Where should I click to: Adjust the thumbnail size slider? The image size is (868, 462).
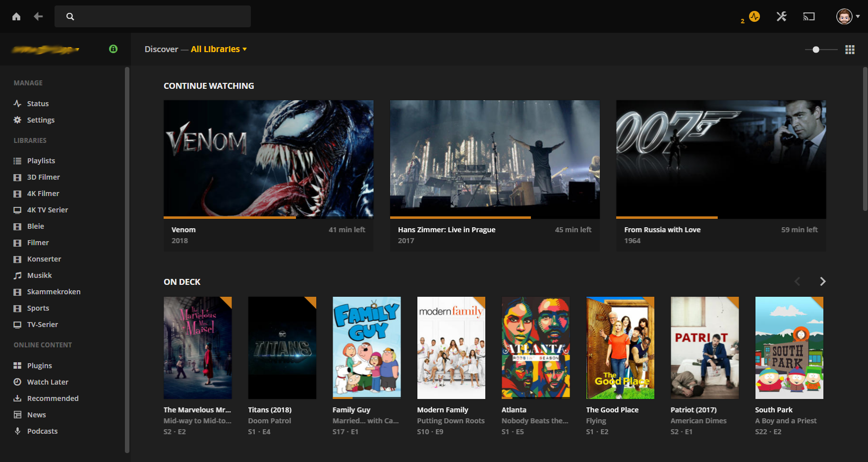816,50
